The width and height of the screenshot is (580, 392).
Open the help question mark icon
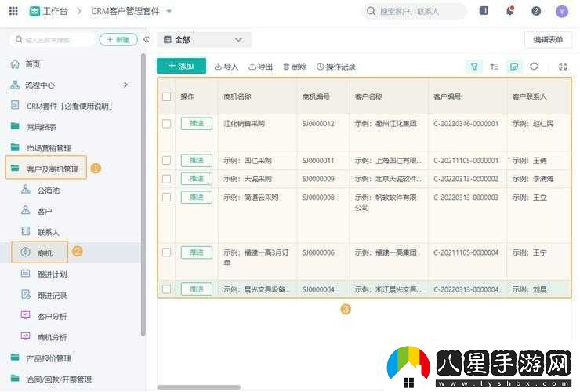[536, 11]
